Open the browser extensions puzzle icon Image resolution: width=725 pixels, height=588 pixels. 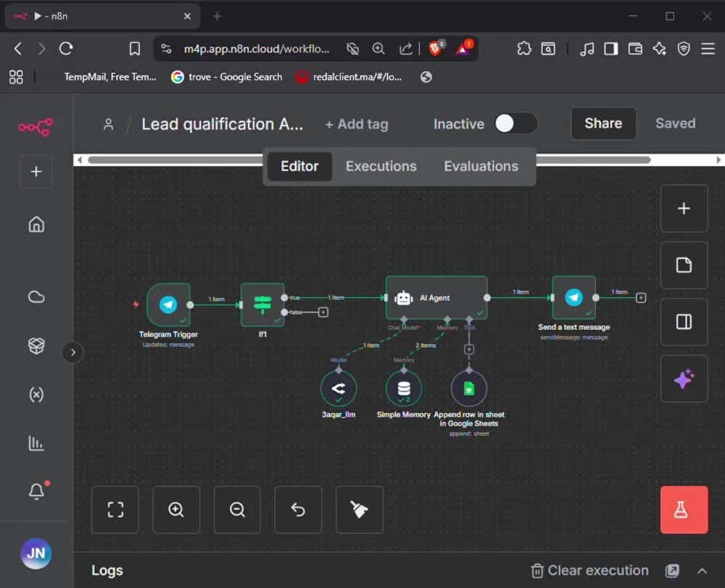[x=524, y=49]
